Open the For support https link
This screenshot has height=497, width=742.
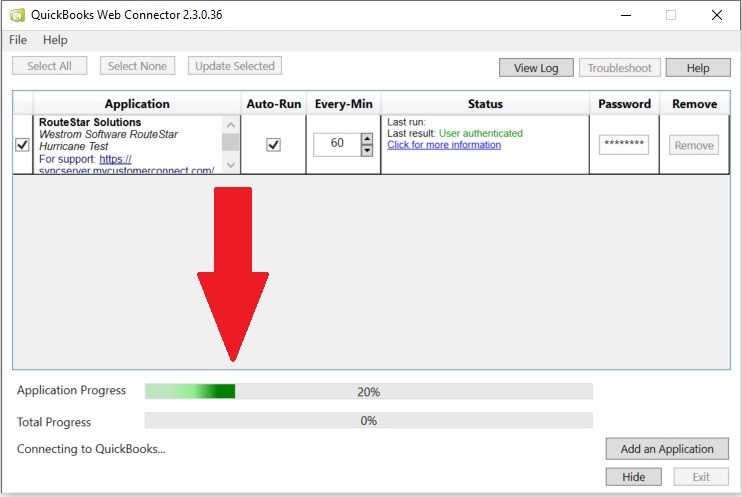click(x=115, y=159)
